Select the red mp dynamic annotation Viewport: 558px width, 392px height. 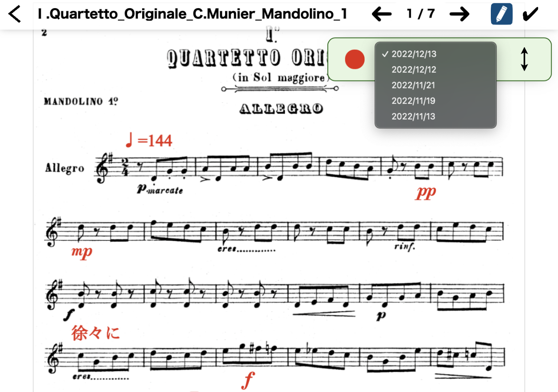(82, 252)
